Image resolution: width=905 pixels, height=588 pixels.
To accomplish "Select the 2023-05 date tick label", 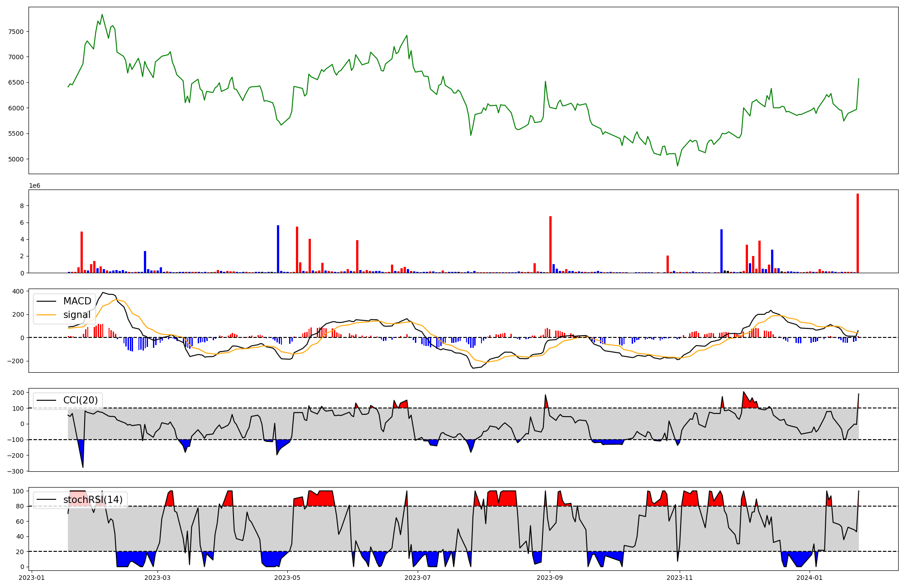I will pos(287,578).
